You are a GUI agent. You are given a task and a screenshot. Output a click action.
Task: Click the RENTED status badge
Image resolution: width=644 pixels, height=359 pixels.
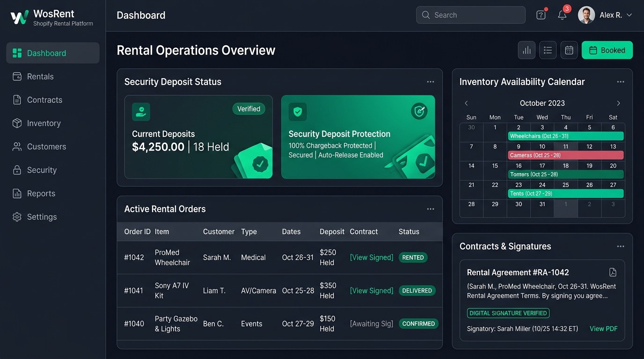click(x=413, y=258)
